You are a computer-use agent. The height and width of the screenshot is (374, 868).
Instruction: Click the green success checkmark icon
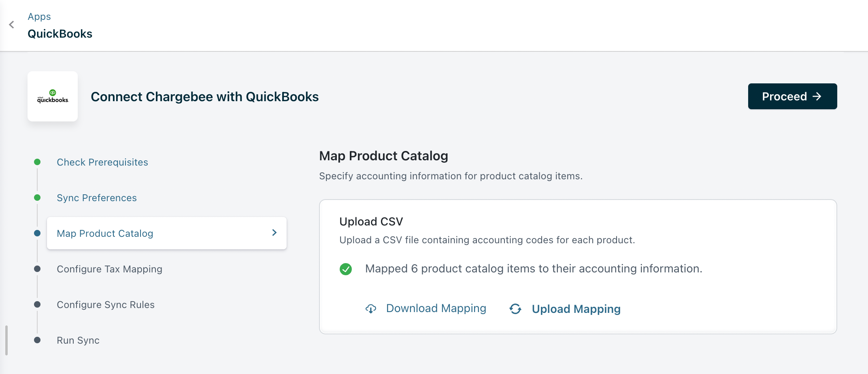[346, 269]
